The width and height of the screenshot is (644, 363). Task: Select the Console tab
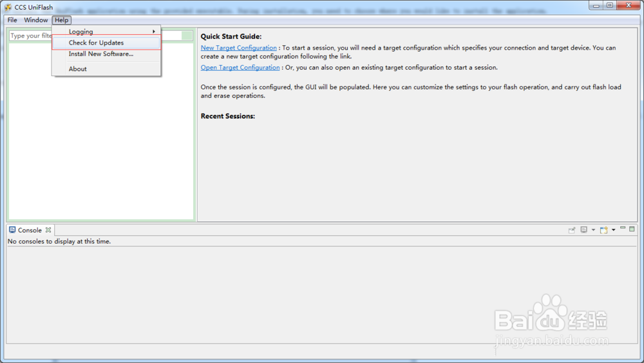coord(30,230)
